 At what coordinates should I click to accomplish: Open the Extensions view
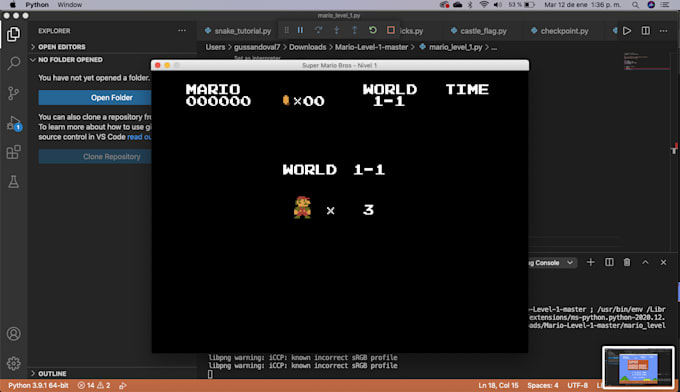click(13, 152)
